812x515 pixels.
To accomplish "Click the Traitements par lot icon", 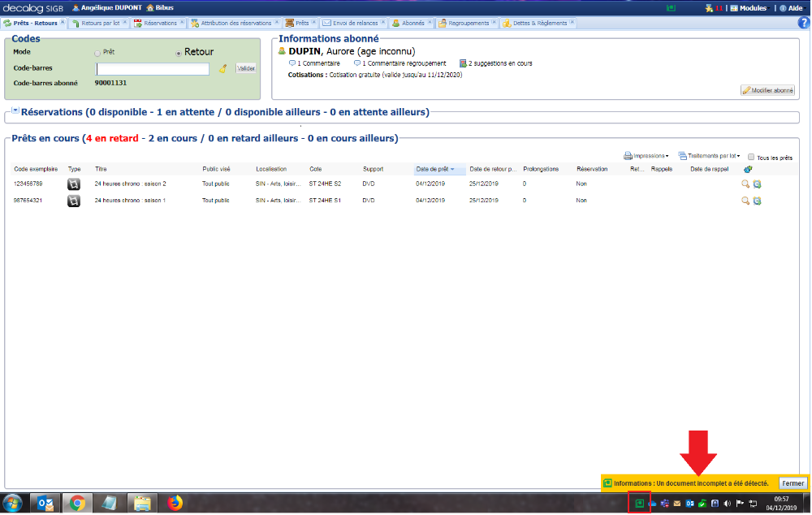I will (683, 155).
